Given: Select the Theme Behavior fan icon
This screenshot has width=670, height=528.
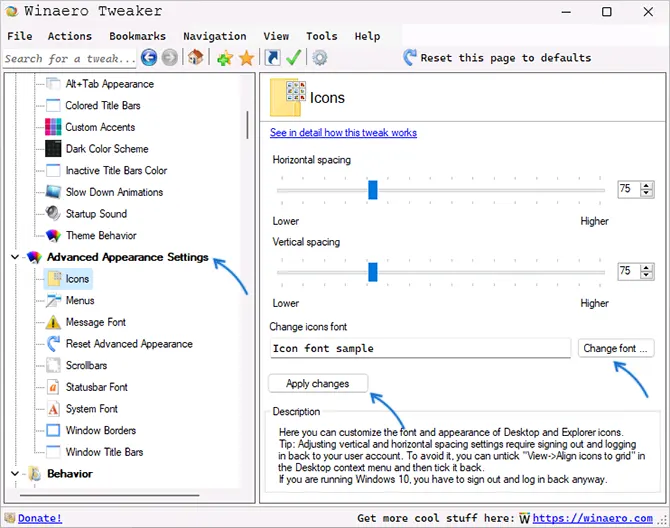Looking at the screenshot, I should [53, 235].
